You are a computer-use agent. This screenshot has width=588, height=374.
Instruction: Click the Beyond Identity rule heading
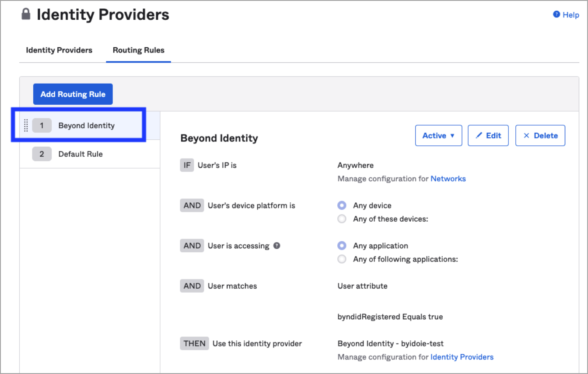coord(219,138)
